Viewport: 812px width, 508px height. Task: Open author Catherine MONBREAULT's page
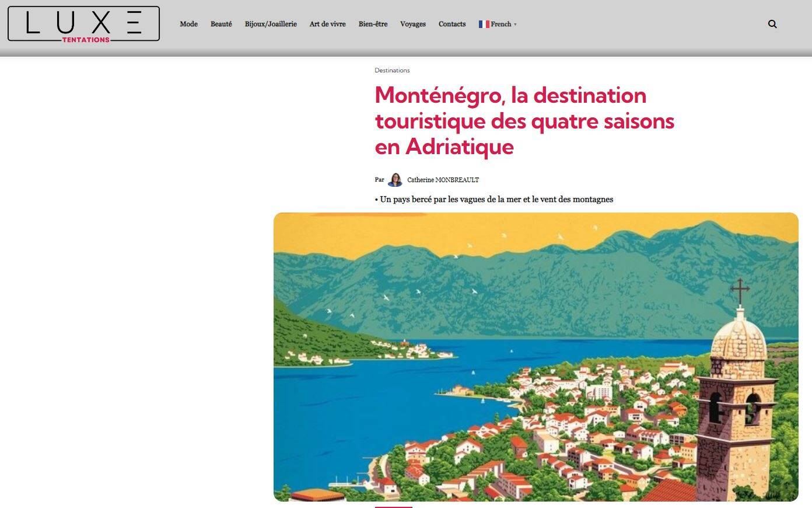click(x=443, y=180)
